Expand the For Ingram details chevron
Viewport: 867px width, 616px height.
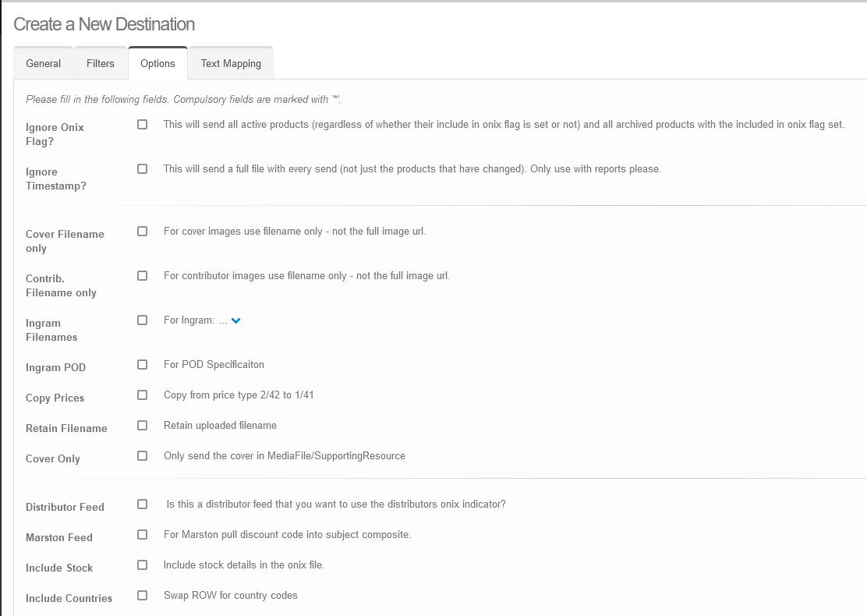click(x=236, y=320)
